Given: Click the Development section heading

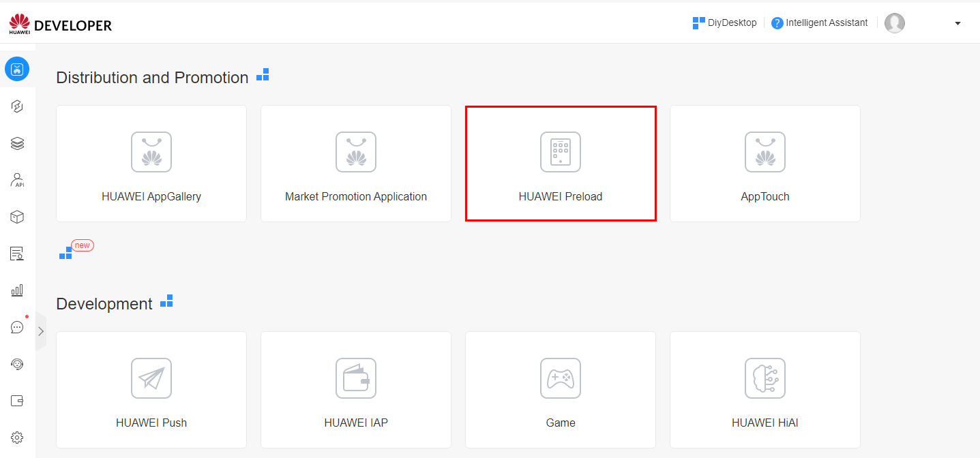Looking at the screenshot, I should (x=104, y=304).
